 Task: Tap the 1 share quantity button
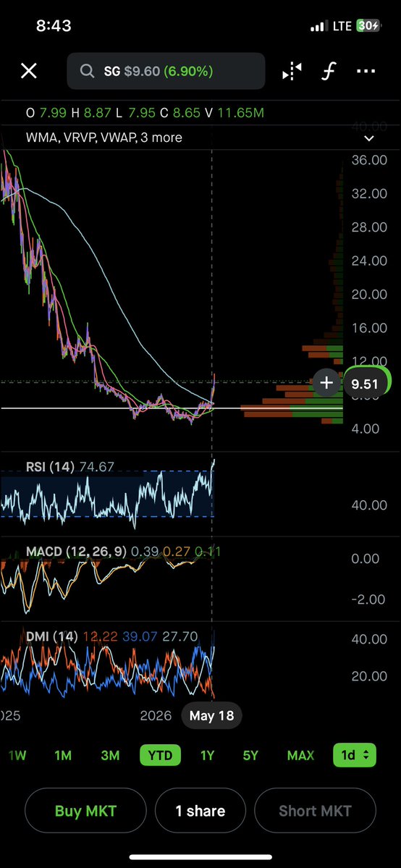(200, 811)
